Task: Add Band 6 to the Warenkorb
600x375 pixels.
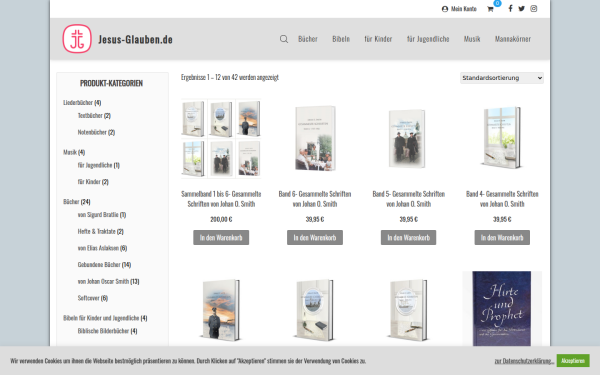Action: [x=315, y=238]
